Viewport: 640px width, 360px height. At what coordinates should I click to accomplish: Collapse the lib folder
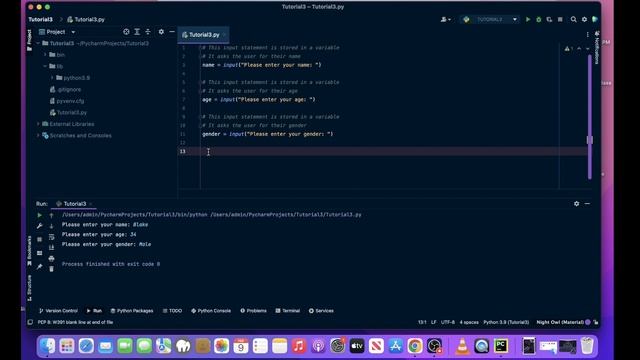[45, 66]
